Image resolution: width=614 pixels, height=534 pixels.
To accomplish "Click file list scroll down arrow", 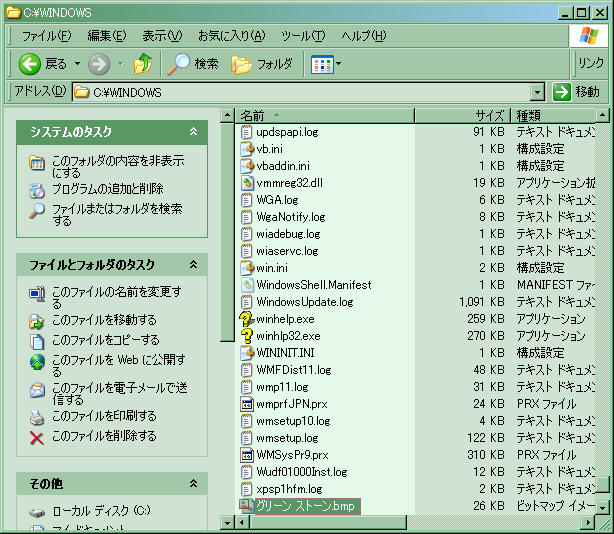I will tap(602, 507).
